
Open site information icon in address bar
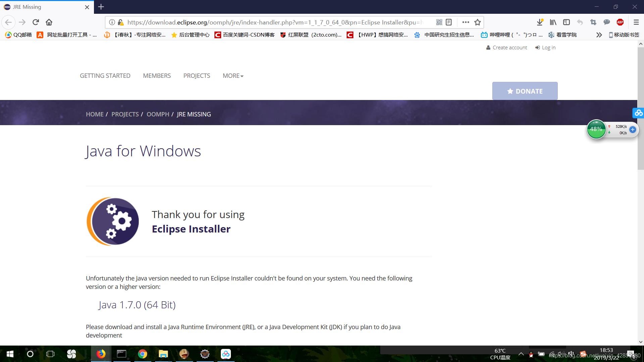coord(112,22)
